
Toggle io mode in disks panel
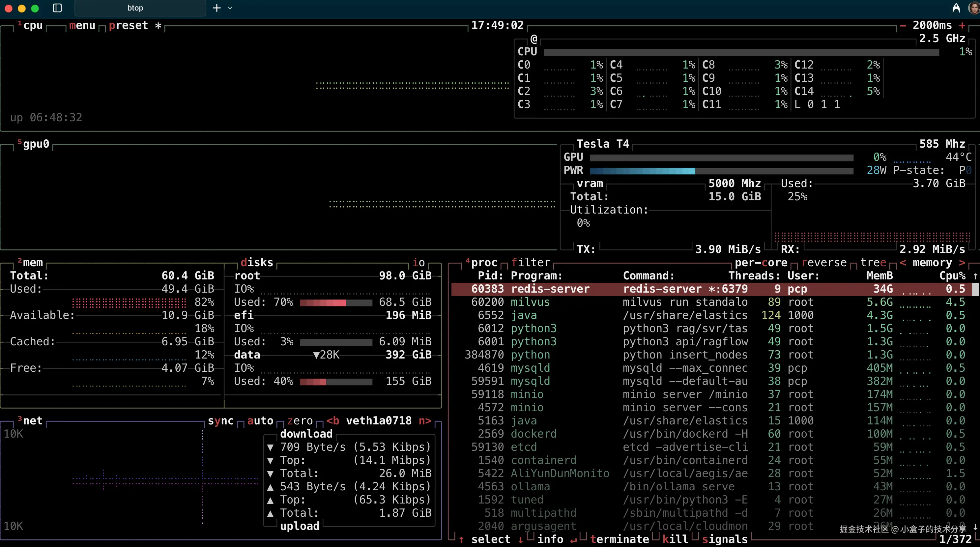click(418, 263)
